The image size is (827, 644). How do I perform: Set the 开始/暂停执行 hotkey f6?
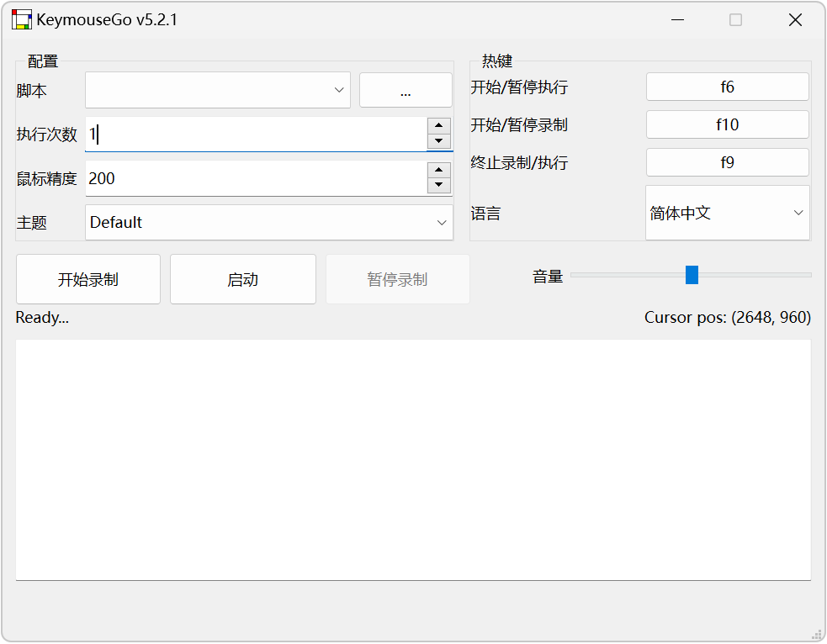pos(728,87)
